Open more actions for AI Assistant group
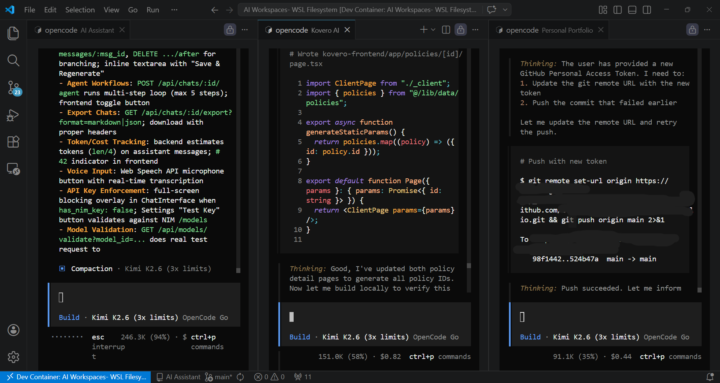 tap(245, 30)
